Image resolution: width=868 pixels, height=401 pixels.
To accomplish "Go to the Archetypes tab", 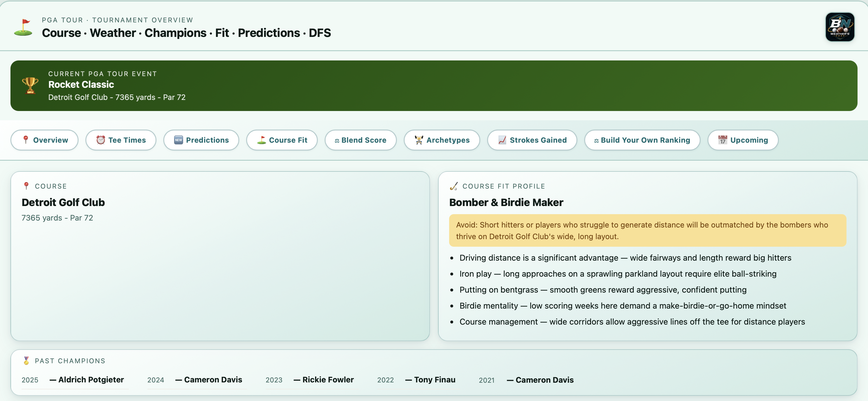I will [x=442, y=140].
